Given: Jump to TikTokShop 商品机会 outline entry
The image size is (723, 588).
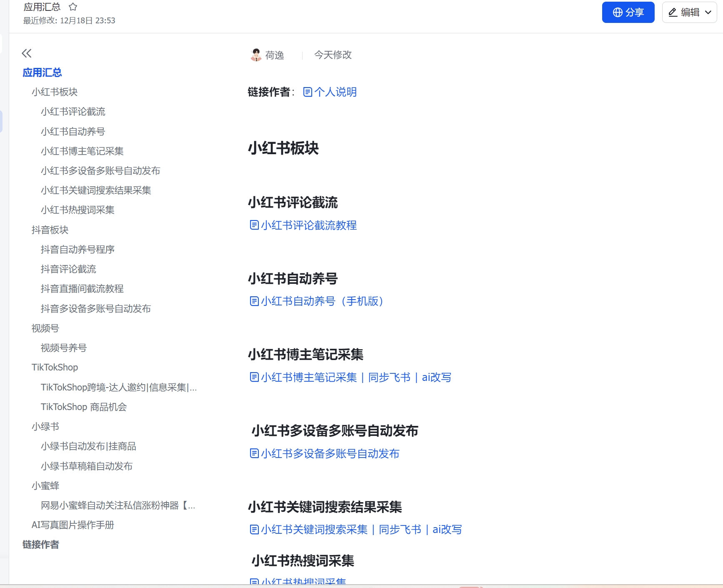Looking at the screenshot, I should 84,407.
